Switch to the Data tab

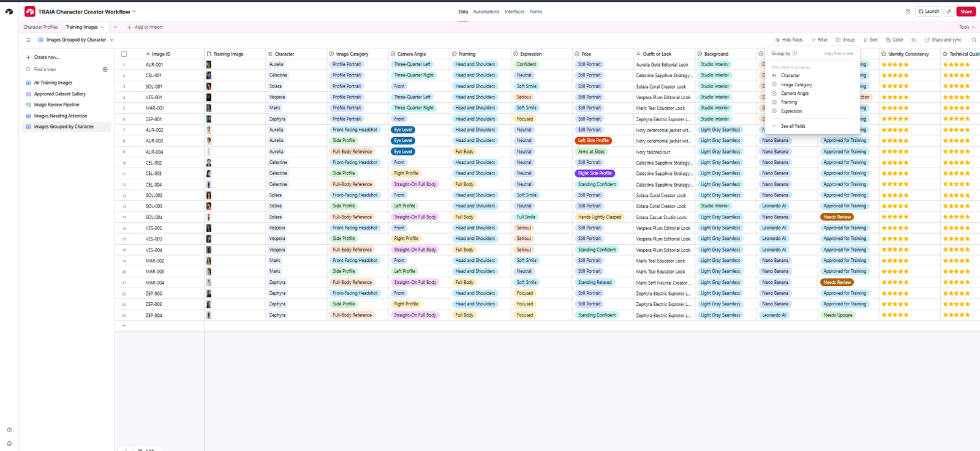pyautogui.click(x=463, y=12)
